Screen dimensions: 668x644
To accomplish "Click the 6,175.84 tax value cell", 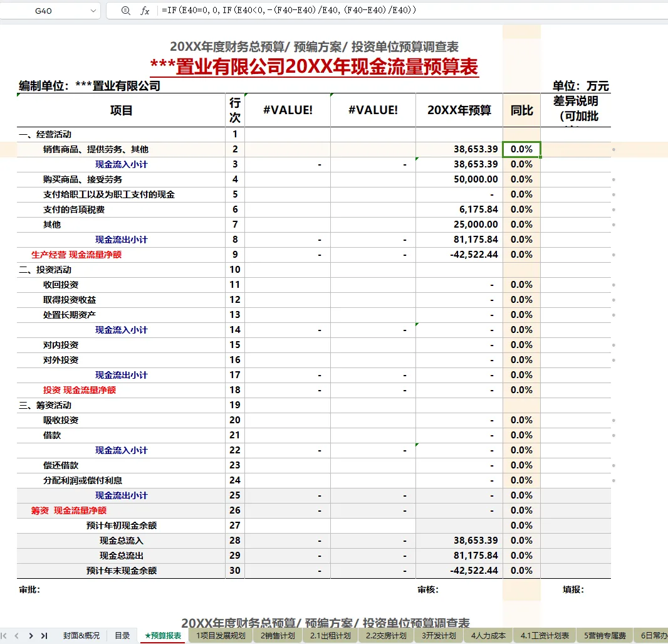I will (478, 209).
